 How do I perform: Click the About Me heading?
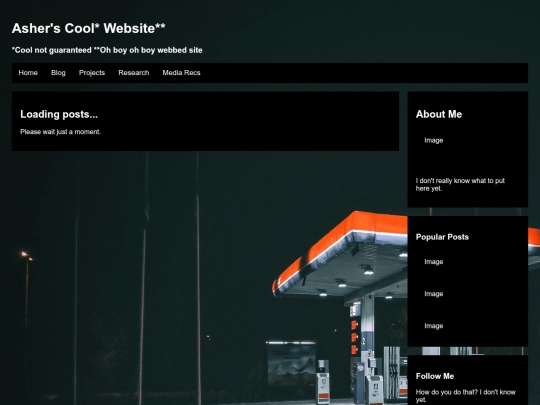pyautogui.click(x=439, y=114)
